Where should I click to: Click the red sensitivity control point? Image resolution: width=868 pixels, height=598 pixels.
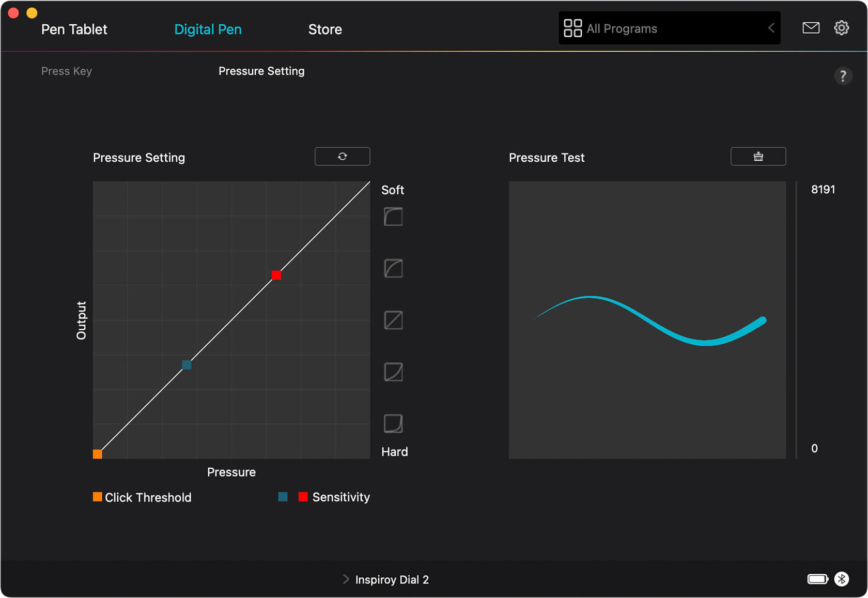(x=276, y=275)
